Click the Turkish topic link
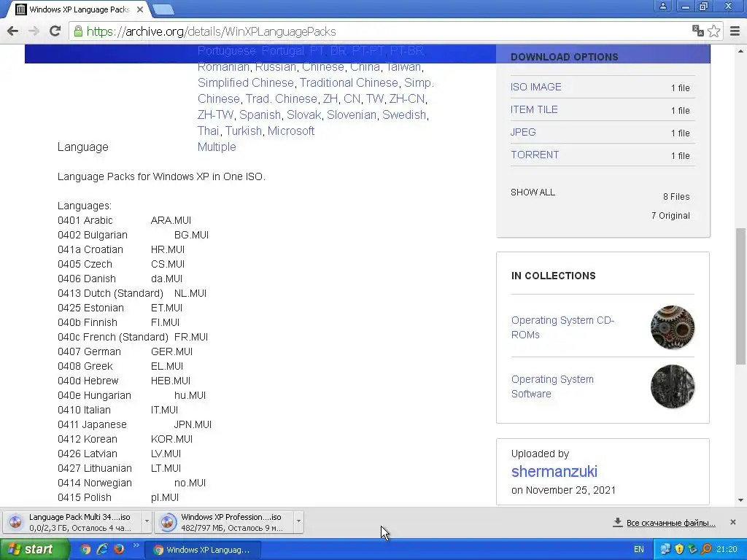747x560 pixels. coord(244,131)
